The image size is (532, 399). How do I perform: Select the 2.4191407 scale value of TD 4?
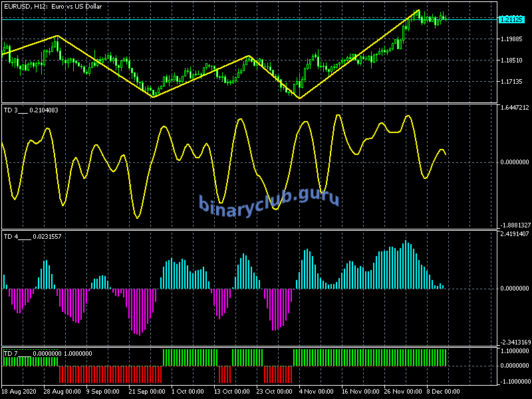click(x=513, y=234)
